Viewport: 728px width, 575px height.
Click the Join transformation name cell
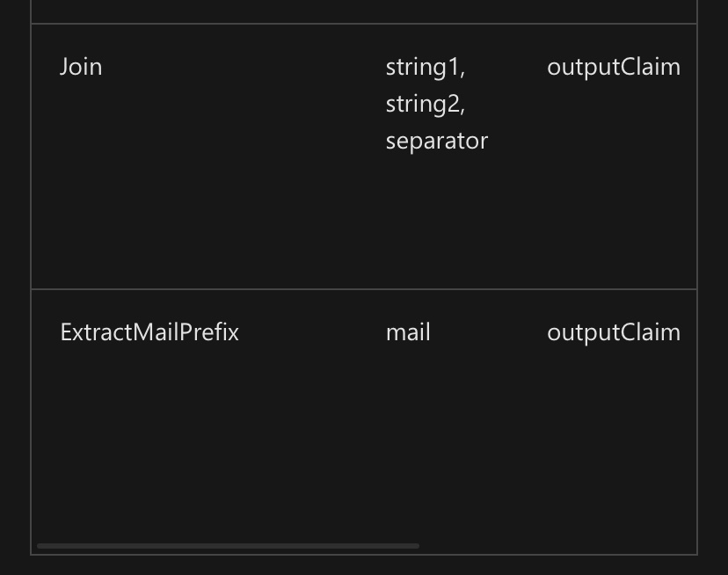81,67
